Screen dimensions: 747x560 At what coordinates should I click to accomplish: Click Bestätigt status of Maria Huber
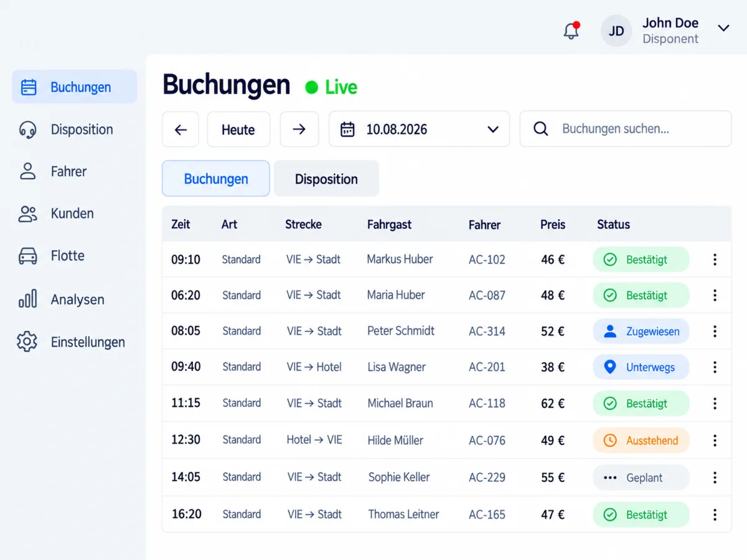pos(641,295)
